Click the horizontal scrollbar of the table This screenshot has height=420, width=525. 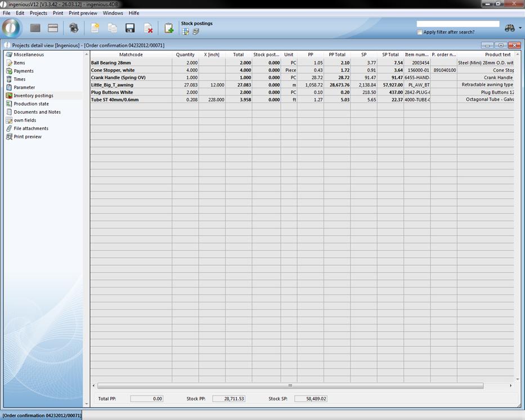coord(290,386)
